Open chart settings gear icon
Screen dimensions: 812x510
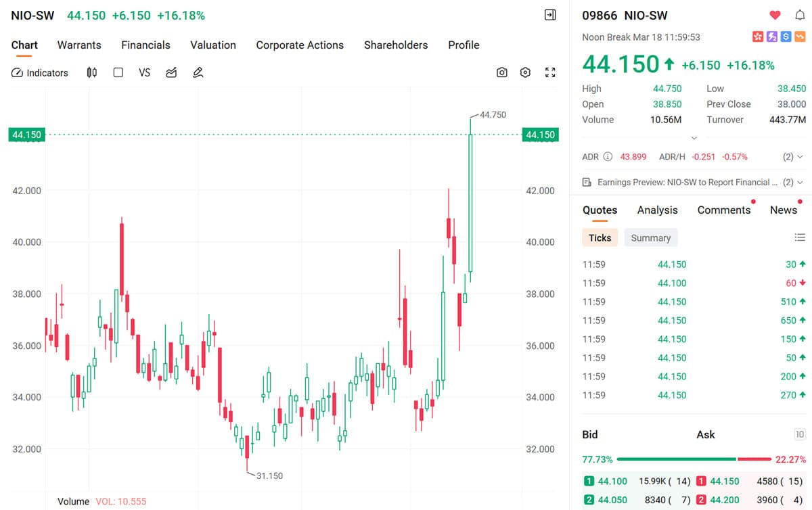[526, 72]
